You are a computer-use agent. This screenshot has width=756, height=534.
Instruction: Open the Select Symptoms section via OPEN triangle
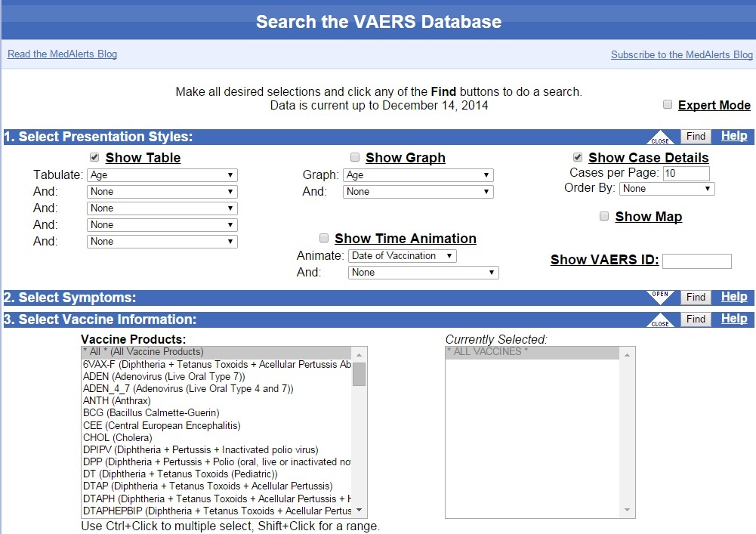(660, 297)
